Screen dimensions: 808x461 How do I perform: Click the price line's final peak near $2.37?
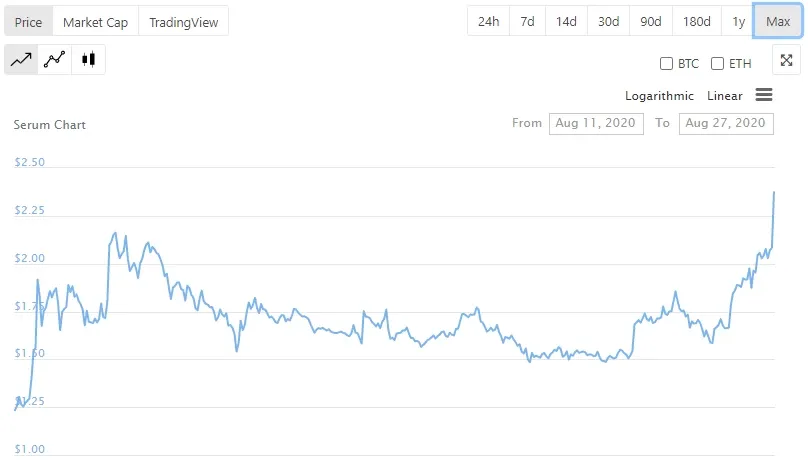pyautogui.click(x=773, y=193)
